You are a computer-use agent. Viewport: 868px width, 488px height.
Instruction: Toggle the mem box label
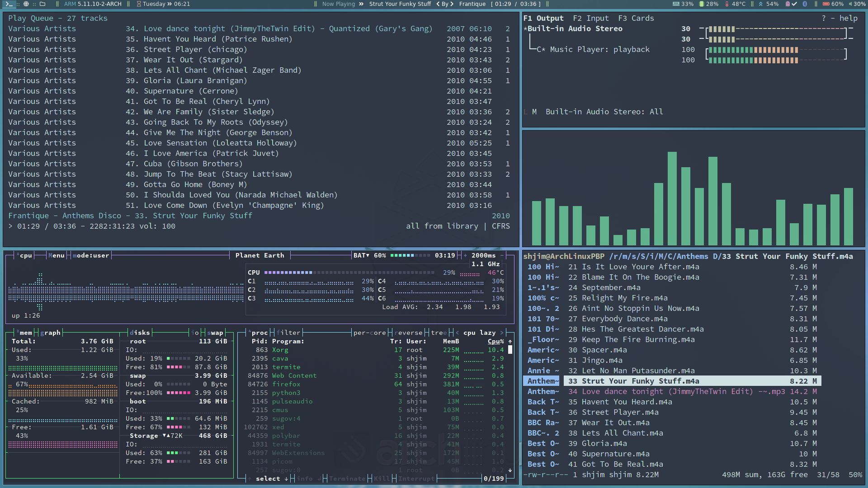[24, 333]
